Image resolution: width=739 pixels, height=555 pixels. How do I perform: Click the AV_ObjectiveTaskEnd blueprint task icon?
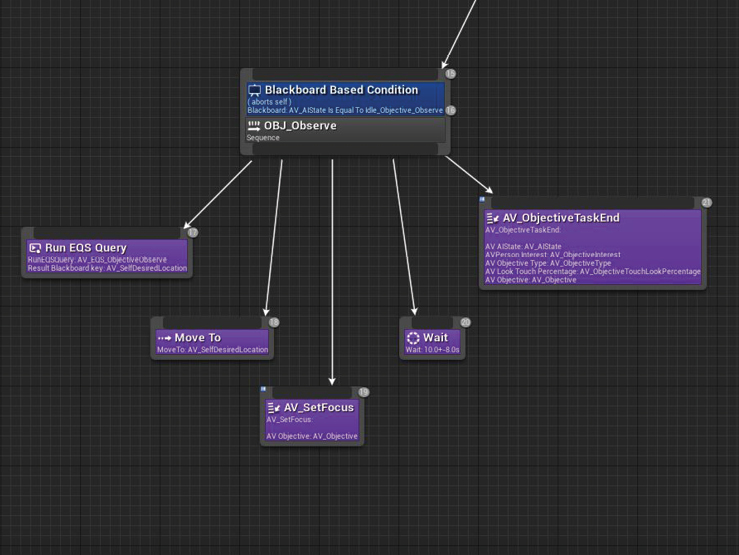click(x=493, y=218)
